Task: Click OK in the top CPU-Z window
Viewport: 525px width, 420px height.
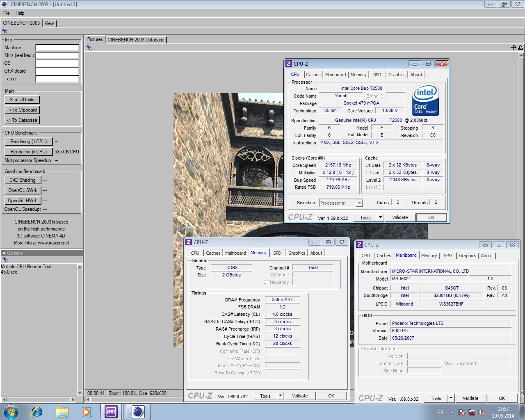Action: tap(431, 218)
